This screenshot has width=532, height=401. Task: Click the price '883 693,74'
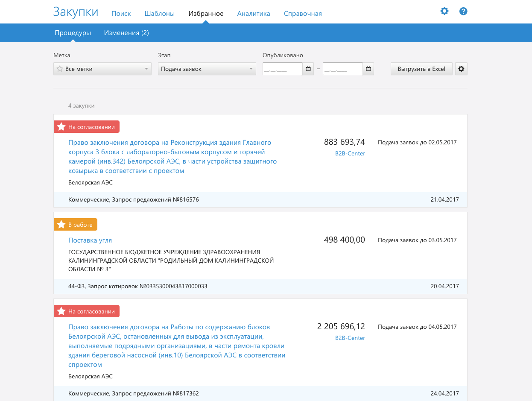click(345, 142)
